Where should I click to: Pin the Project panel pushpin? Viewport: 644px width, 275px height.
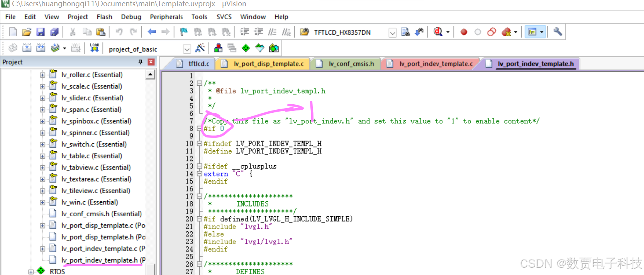141,62
